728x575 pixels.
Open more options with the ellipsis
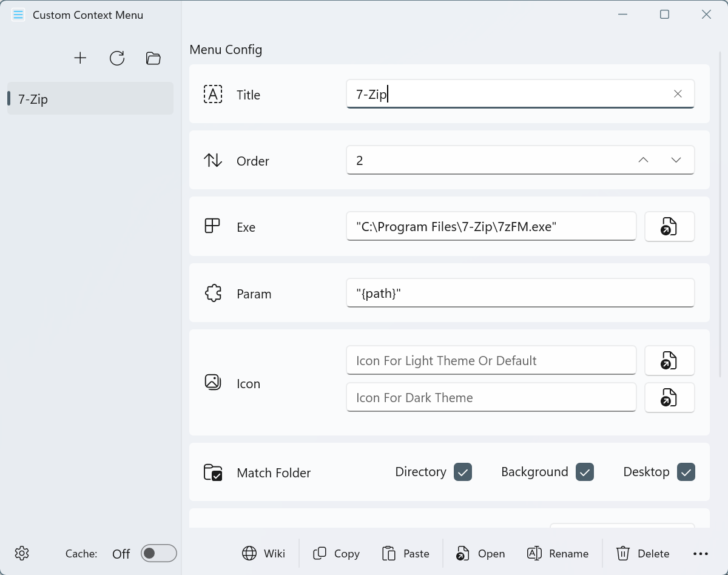[701, 553]
